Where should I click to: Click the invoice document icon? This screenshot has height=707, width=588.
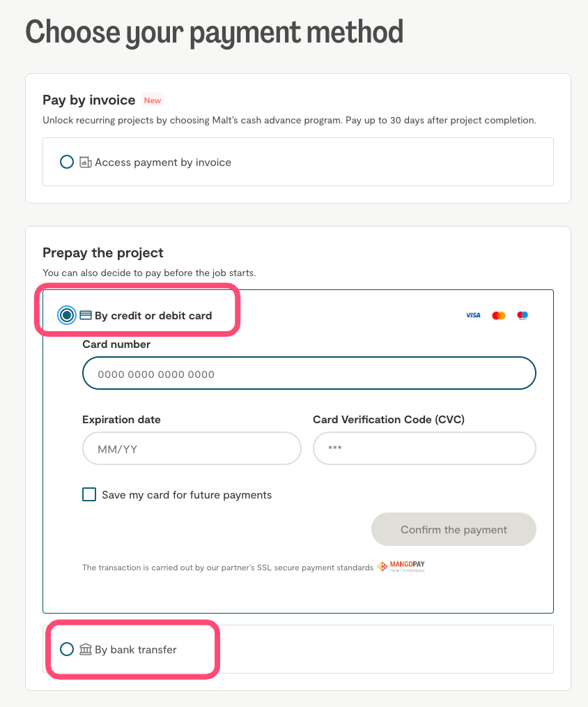click(86, 162)
